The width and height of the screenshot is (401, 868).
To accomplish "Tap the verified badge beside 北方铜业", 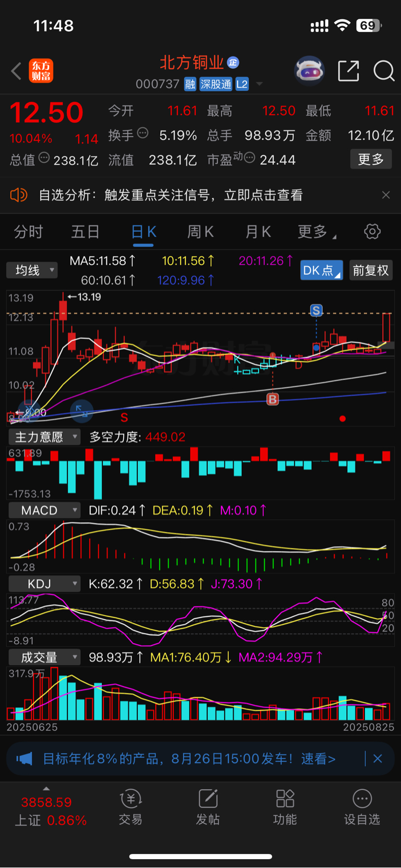I will tap(233, 63).
